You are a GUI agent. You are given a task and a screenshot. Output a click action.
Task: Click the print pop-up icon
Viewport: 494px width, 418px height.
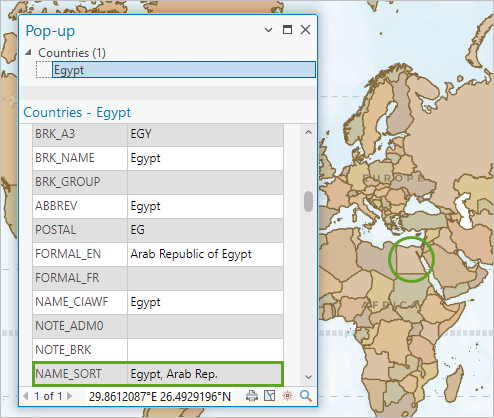(x=252, y=396)
